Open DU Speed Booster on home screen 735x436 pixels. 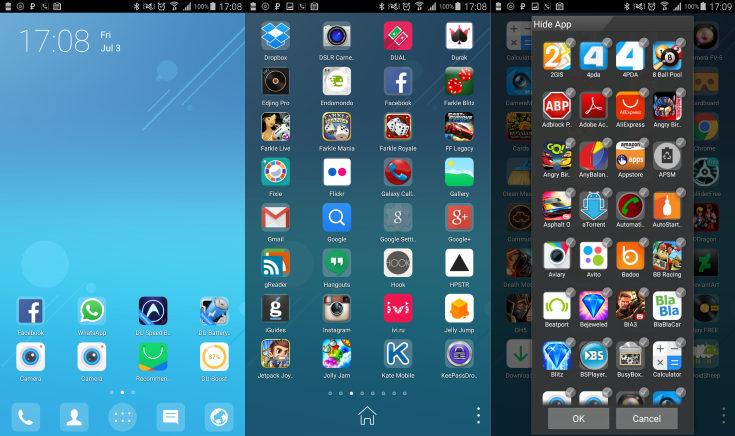(153, 311)
